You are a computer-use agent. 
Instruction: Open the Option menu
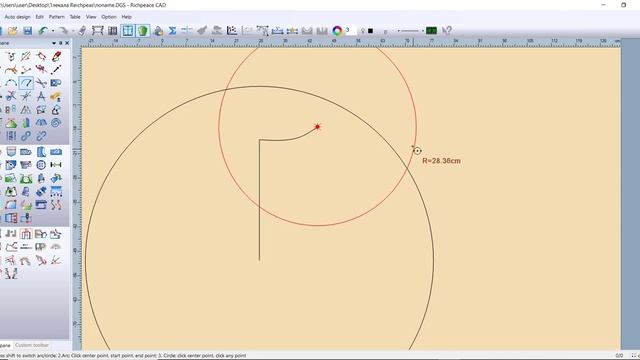coord(109,17)
